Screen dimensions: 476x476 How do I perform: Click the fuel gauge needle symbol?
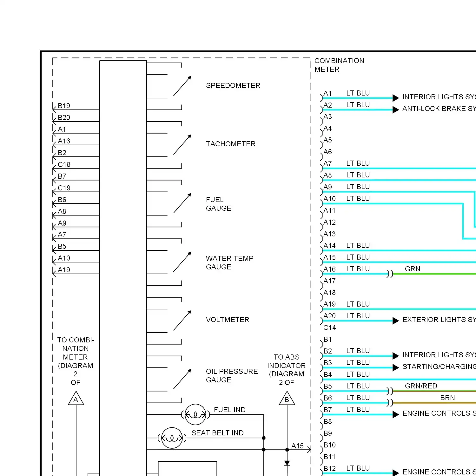(182, 203)
